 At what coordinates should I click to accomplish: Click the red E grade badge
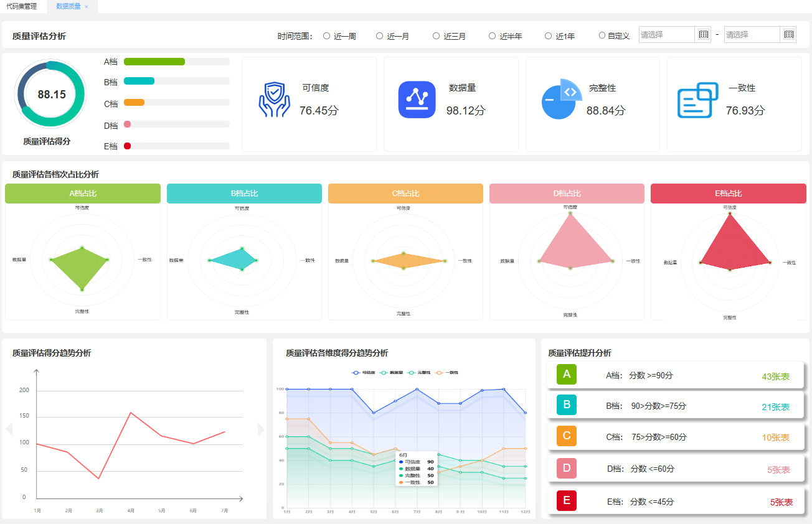566,500
